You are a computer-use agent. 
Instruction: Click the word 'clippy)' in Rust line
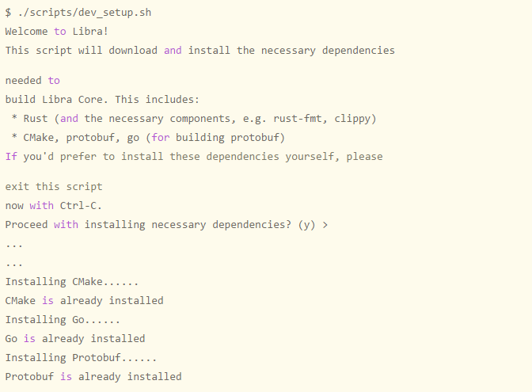coord(355,119)
